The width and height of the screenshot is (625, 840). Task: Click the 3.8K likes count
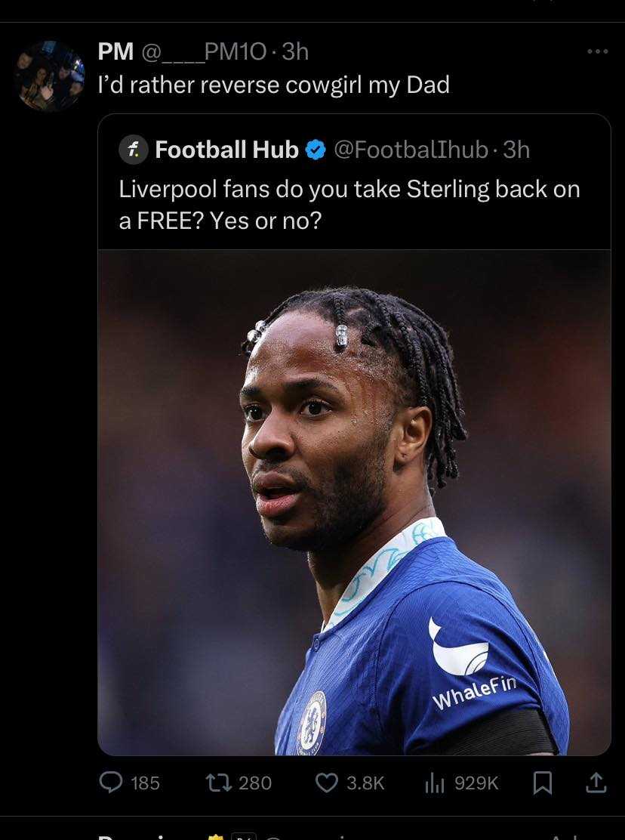[x=365, y=783]
